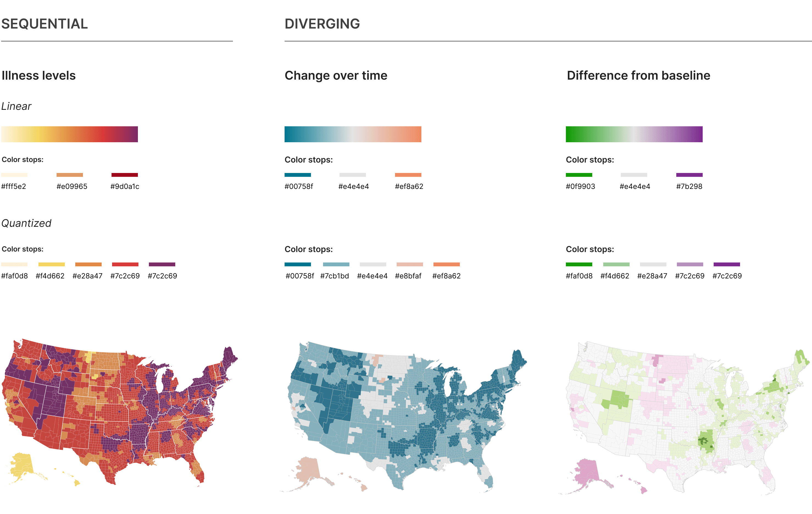Select the #9d0a1c dark red swatch
Screen dimensions: 812x514
pos(124,175)
